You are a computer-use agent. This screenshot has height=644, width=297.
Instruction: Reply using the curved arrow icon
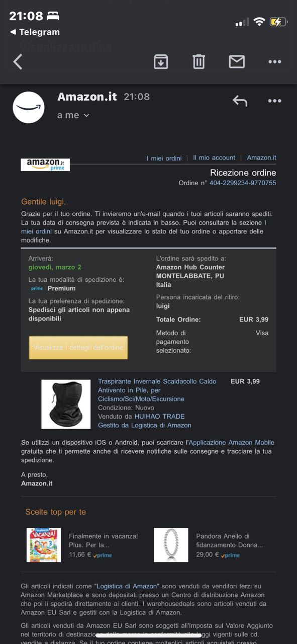click(x=240, y=101)
